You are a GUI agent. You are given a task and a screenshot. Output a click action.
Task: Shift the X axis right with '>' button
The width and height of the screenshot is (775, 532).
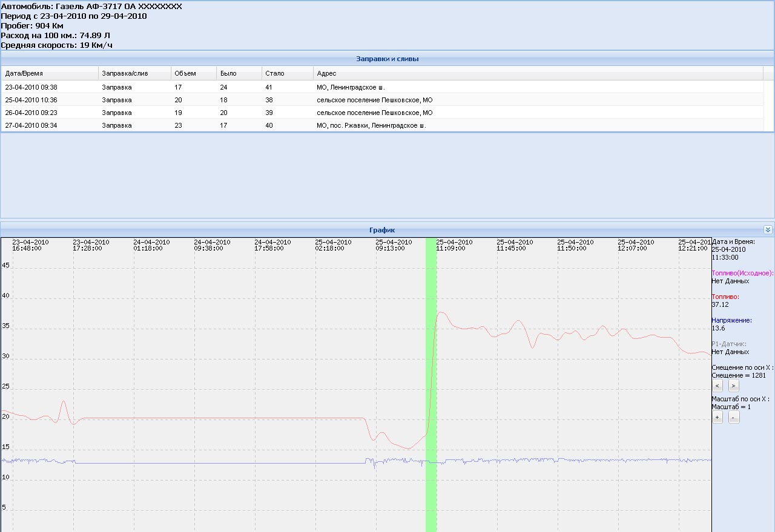[733, 386]
